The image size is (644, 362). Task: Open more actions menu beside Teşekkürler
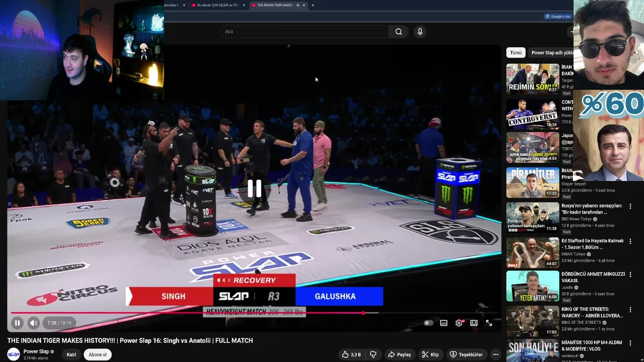click(496, 354)
